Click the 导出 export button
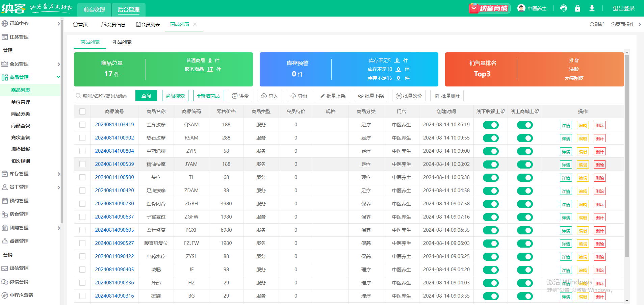The height and width of the screenshot is (305, 644). pos(299,96)
